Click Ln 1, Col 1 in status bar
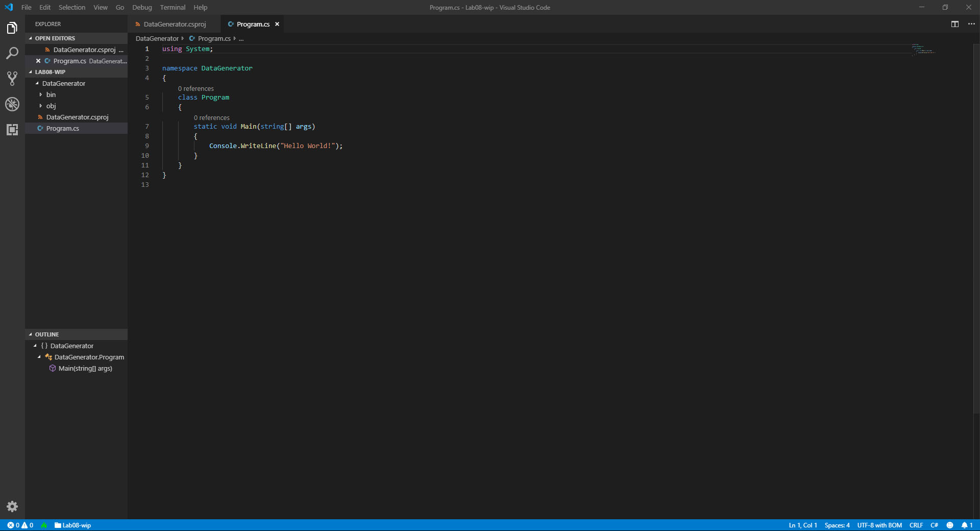Viewport: 980px width, 531px height. 803,525
